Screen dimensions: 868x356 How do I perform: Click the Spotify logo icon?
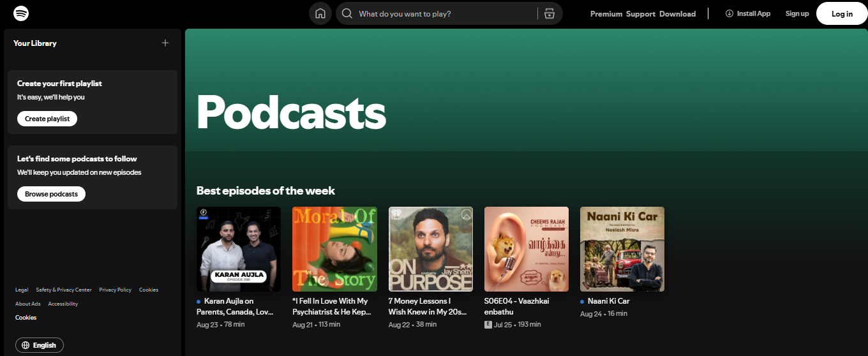21,13
